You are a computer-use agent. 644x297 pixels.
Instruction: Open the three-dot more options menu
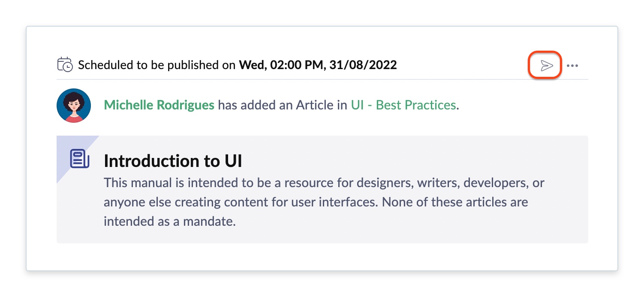[572, 66]
